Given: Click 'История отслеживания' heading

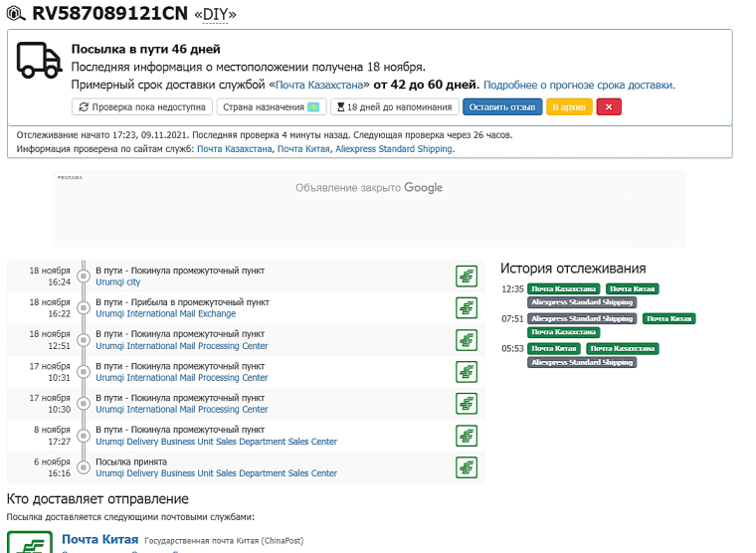Looking at the screenshot, I should 573,269.
